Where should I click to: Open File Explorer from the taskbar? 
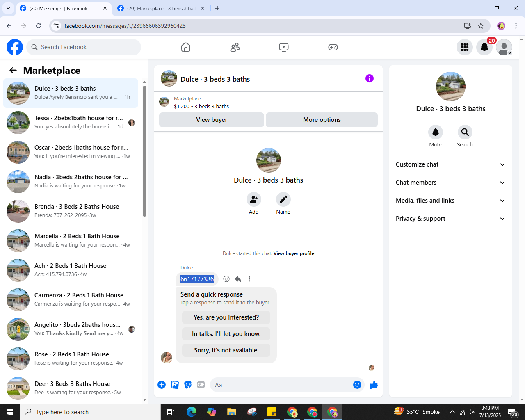tap(232, 412)
